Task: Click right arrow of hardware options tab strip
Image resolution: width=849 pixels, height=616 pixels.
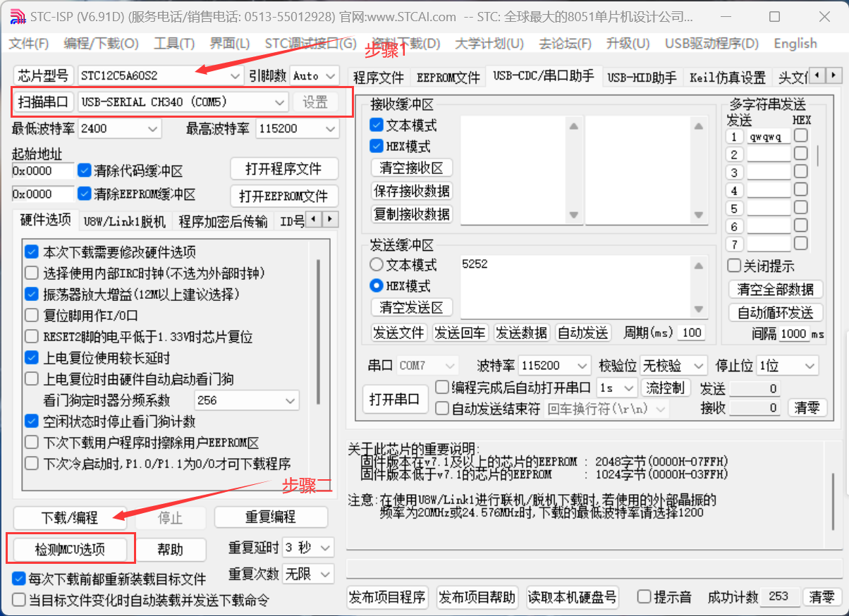Action: [330, 219]
